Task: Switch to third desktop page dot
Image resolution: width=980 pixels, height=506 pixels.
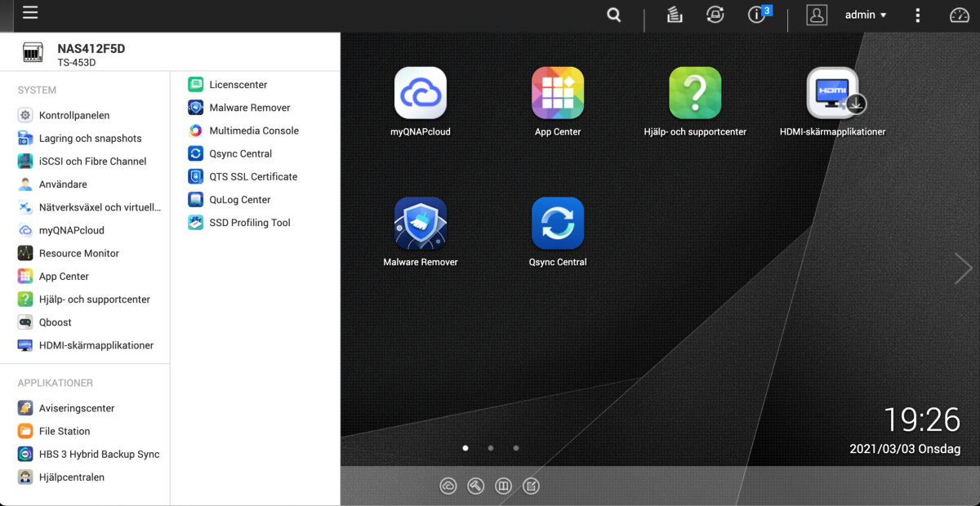Action: [516, 447]
